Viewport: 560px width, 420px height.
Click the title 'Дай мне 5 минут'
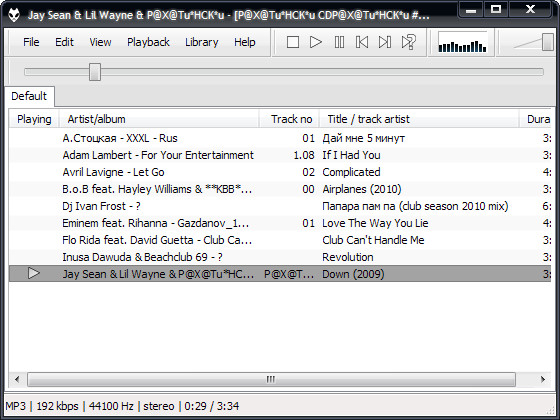(364, 138)
